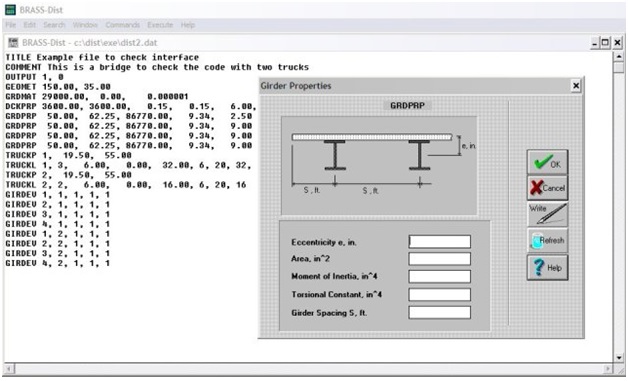The image size is (628, 381).
Task: Click the Refresh bucket icon button
Action: tap(547, 240)
